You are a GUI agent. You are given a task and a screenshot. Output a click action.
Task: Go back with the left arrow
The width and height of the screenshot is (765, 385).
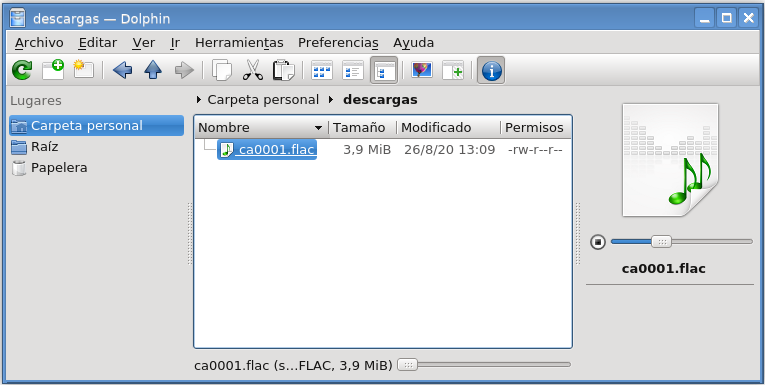coord(122,70)
